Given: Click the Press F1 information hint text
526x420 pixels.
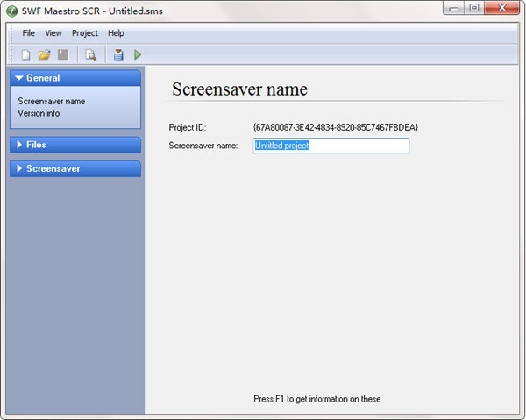Looking at the screenshot, I should 316,399.
